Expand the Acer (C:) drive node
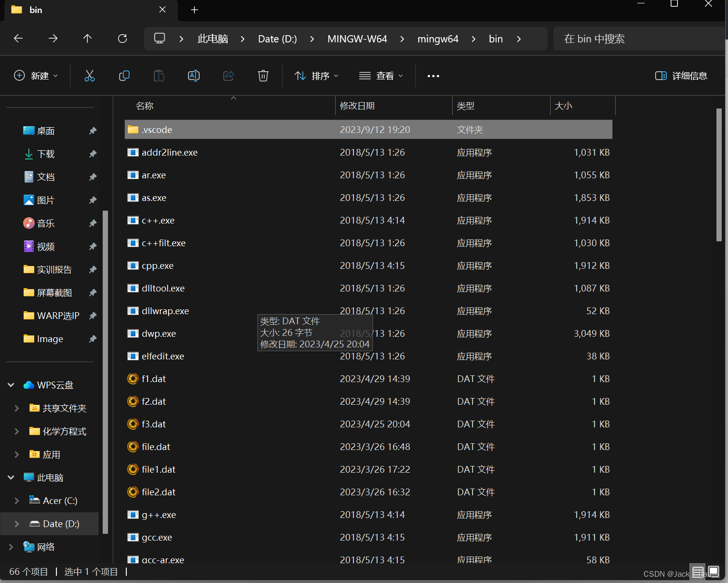 17,501
